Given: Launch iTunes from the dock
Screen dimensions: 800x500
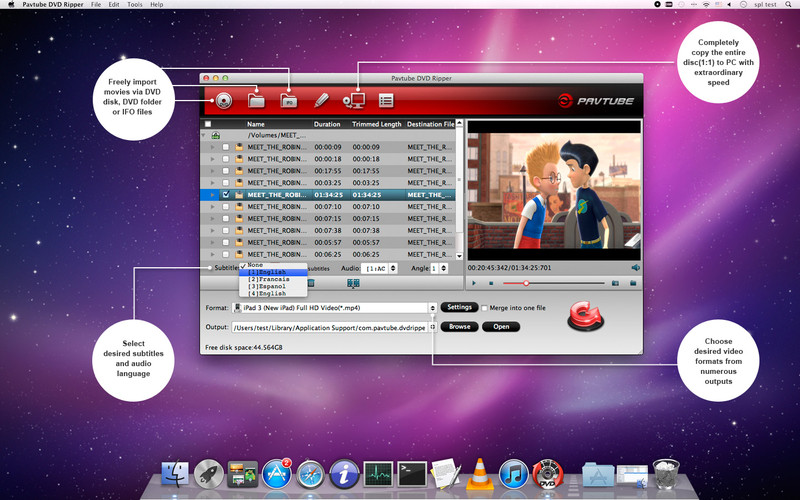Looking at the screenshot, I should point(513,474).
